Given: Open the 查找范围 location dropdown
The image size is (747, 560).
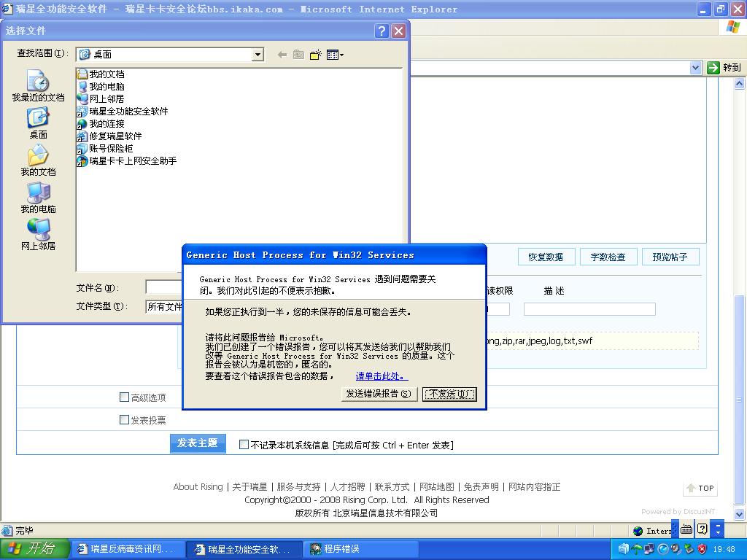Looking at the screenshot, I should (x=258, y=54).
